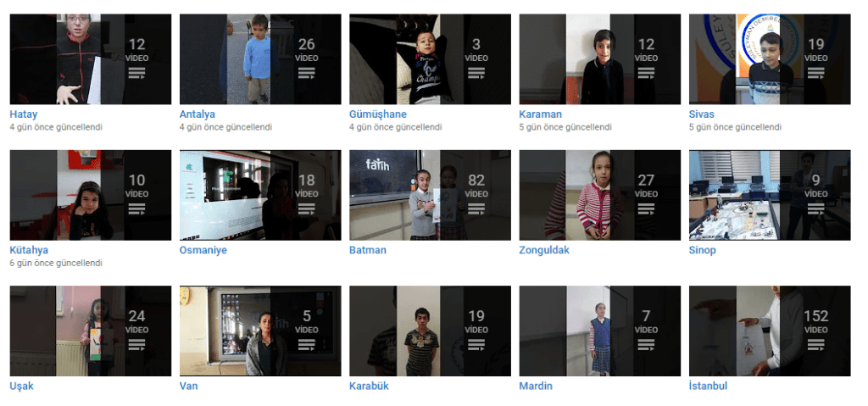Screen dimensions: 868x406
Task: Click the playlist icon on Sivas thumbnail
Action: [816, 73]
